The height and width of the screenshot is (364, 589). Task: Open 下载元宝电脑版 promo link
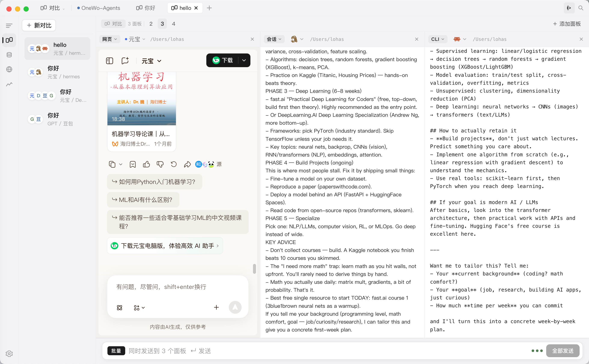(165, 246)
